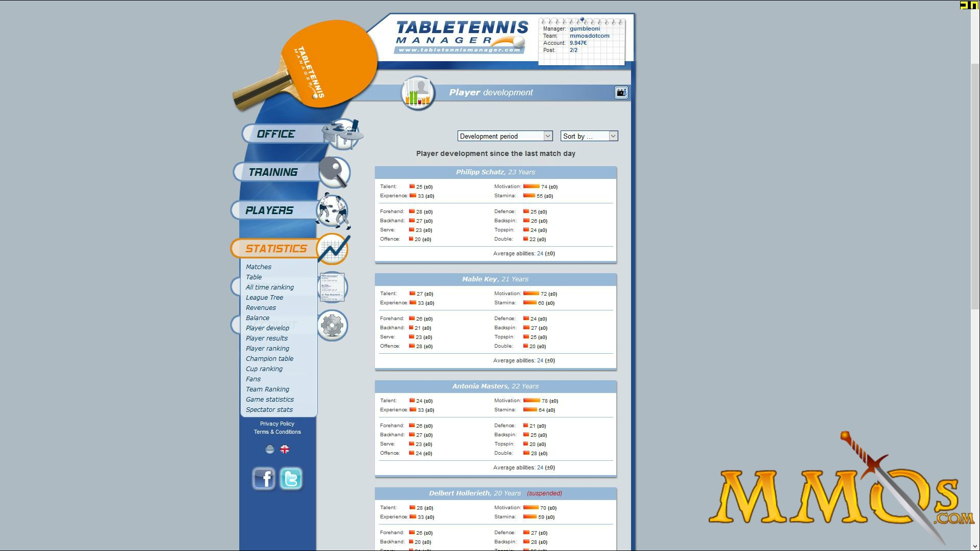Viewport: 980px width, 551px height.
Task: Click the training paddle icon
Action: [334, 172]
